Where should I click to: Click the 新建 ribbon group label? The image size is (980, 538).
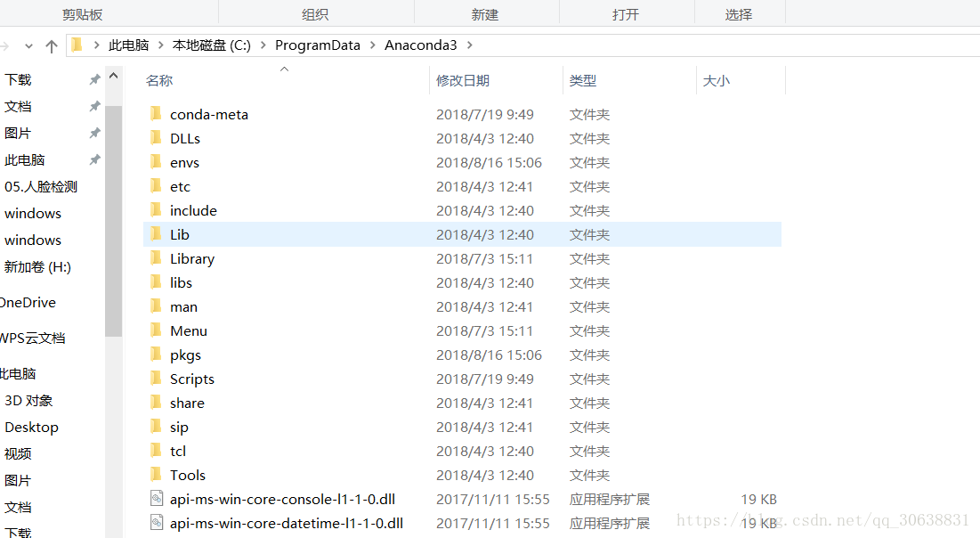[485, 14]
